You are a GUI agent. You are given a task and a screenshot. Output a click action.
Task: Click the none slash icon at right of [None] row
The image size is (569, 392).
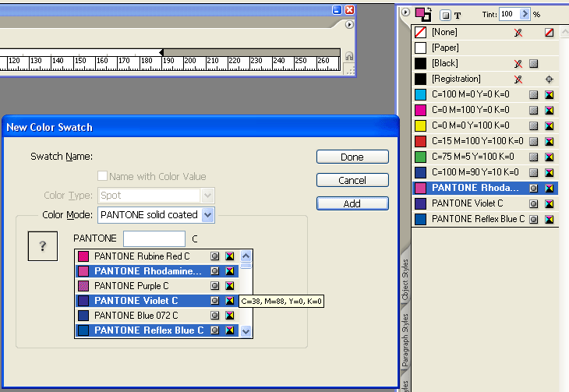tap(550, 33)
